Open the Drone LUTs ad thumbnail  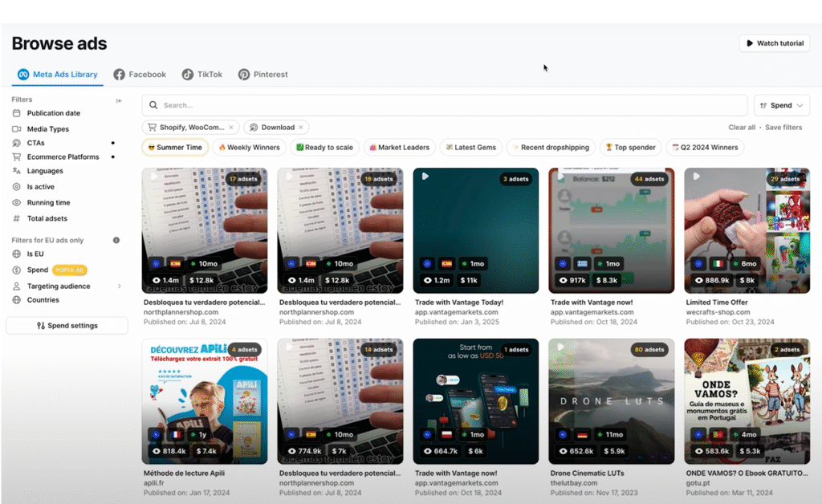(x=611, y=401)
